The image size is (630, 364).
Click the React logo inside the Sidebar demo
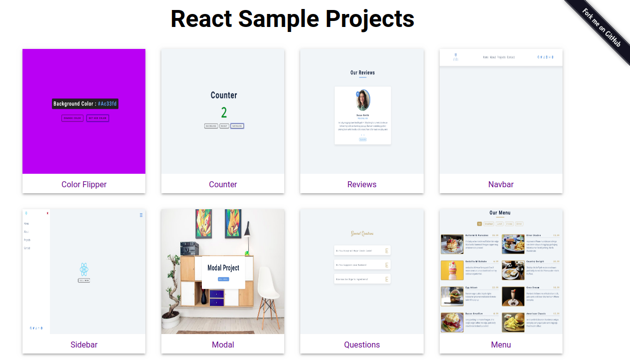[84, 269]
